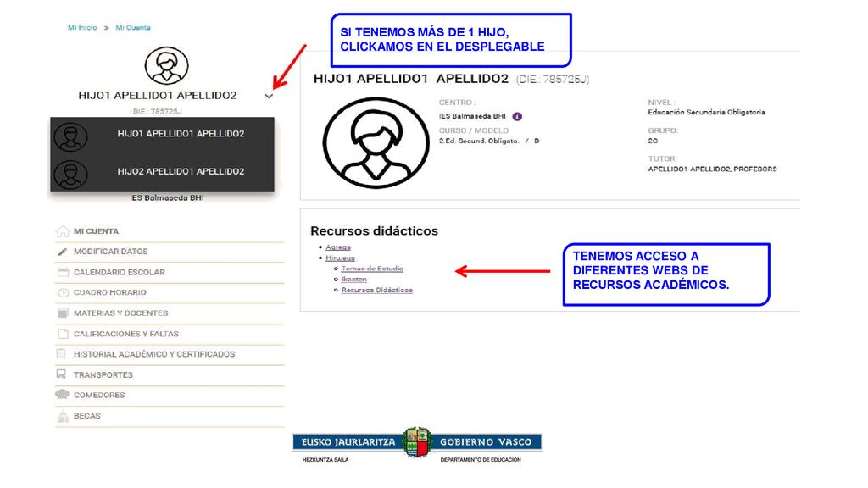Open the Transportes section
Screen dimensions: 868x488
pyautogui.click(x=103, y=375)
